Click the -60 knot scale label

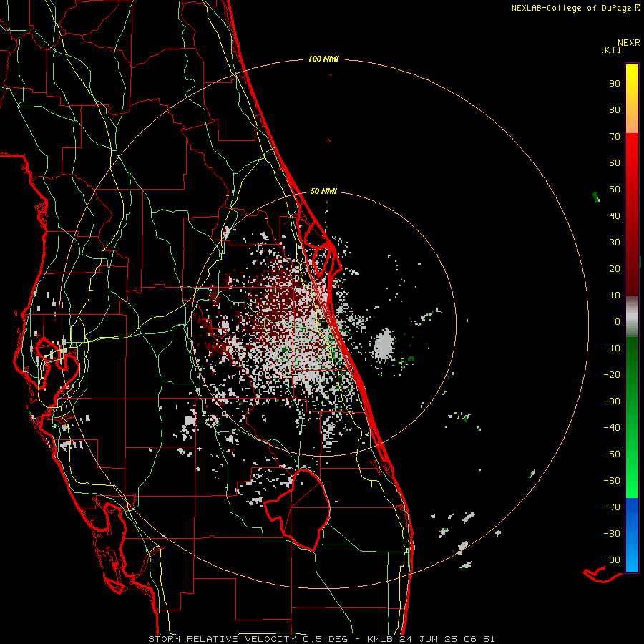[612, 481]
